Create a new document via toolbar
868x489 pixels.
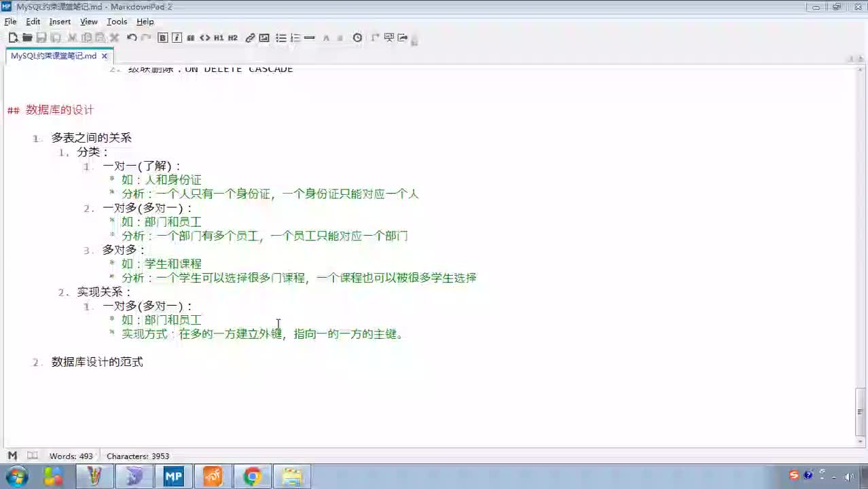tap(13, 38)
